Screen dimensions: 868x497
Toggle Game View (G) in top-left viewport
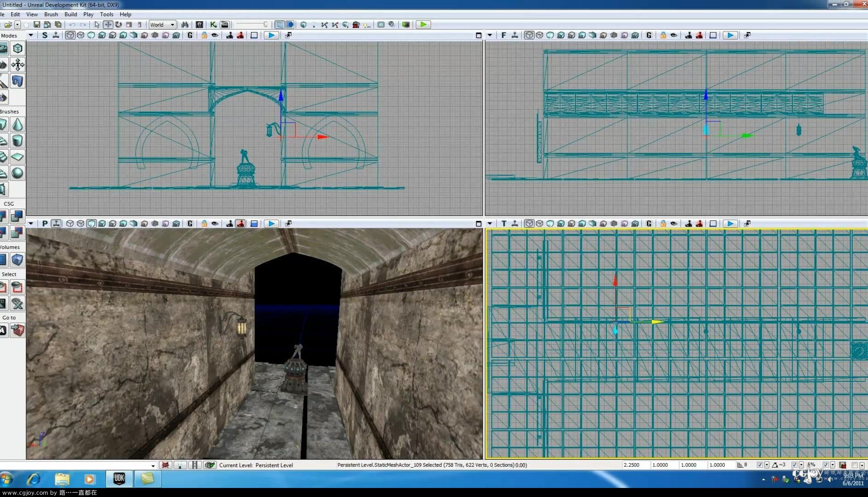190,35
